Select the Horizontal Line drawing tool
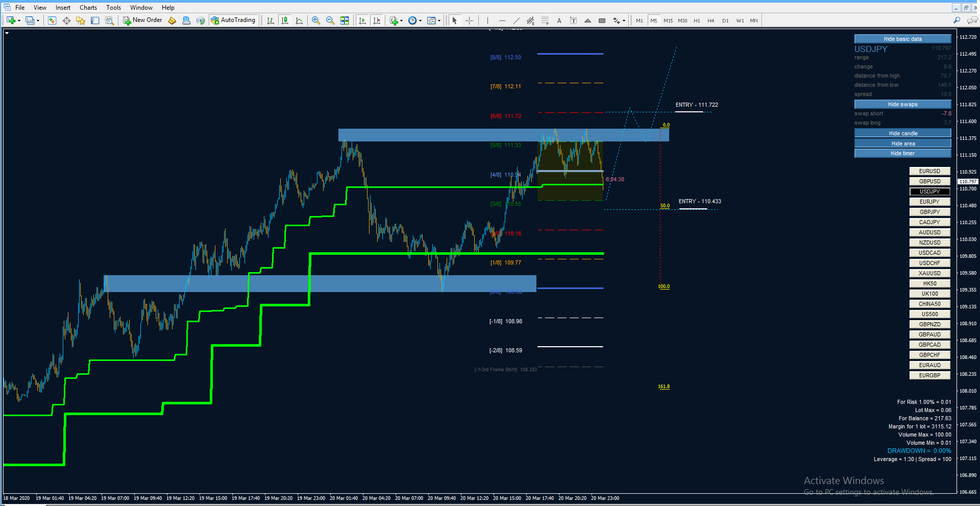Image resolution: width=980 pixels, height=506 pixels. coord(502,20)
